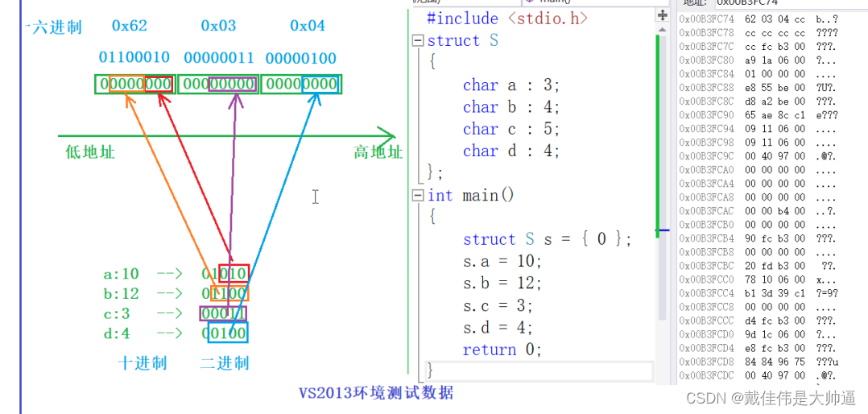The width and height of the screenshot is (868, 414).
Task: Select memory row 0x00B3FC80
Action: [759, 60]
